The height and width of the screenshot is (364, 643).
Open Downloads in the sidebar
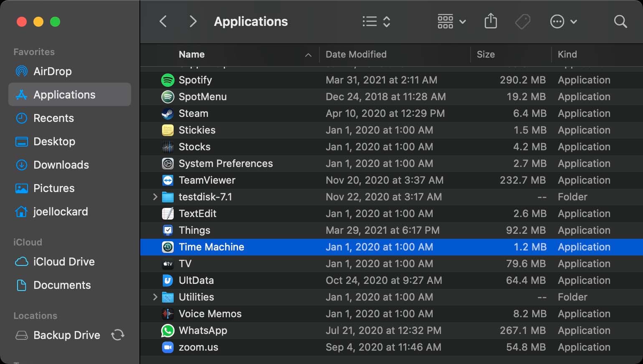pos(70,165)
